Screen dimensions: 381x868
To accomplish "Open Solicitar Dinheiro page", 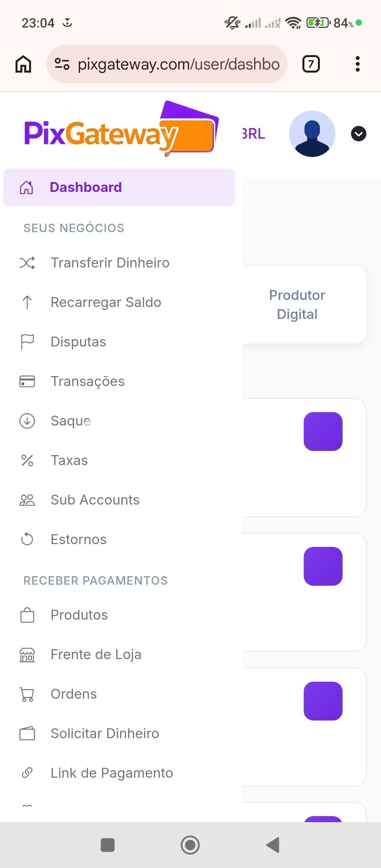I will point(105,734).
